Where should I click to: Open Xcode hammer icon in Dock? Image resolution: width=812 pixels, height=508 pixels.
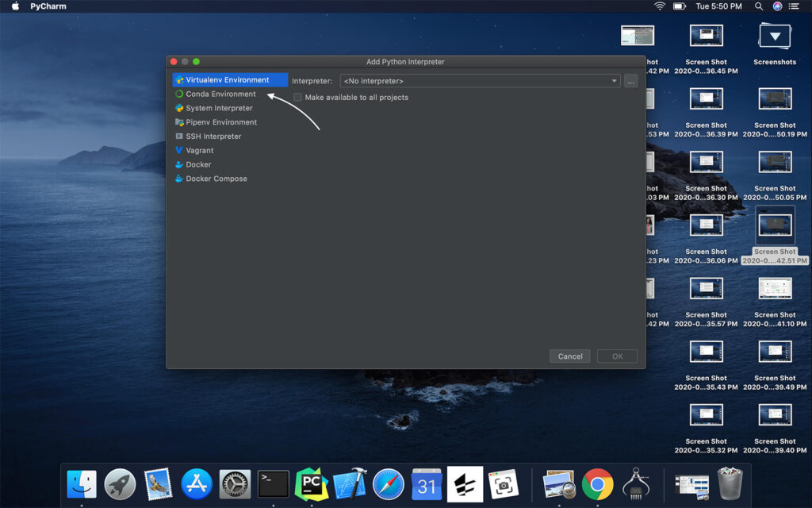click(x=350, y=485)
